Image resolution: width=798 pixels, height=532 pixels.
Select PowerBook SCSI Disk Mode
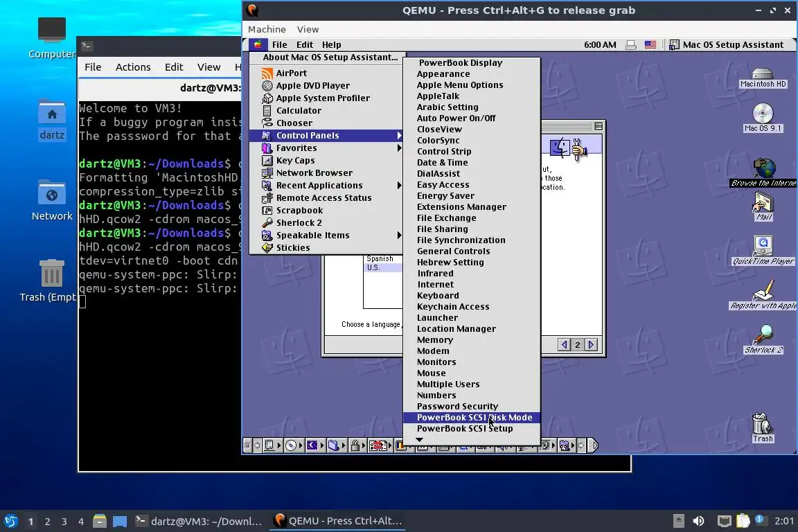(x=472, y=418)
